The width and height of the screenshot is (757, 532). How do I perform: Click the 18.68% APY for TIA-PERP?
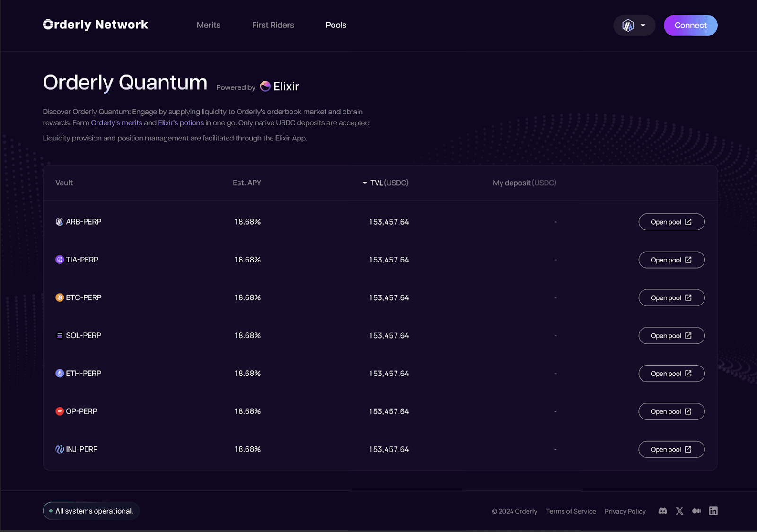[247, 260]
